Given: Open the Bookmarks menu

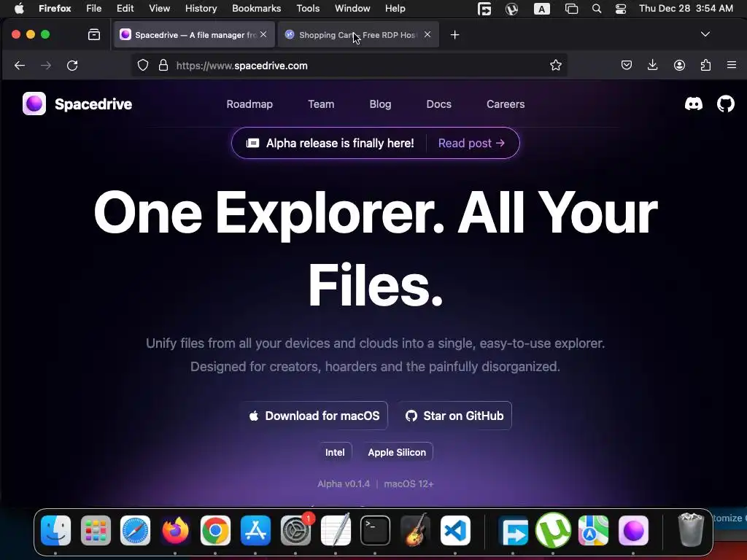Looking at the screenshot, I should (x=256, y=9).
